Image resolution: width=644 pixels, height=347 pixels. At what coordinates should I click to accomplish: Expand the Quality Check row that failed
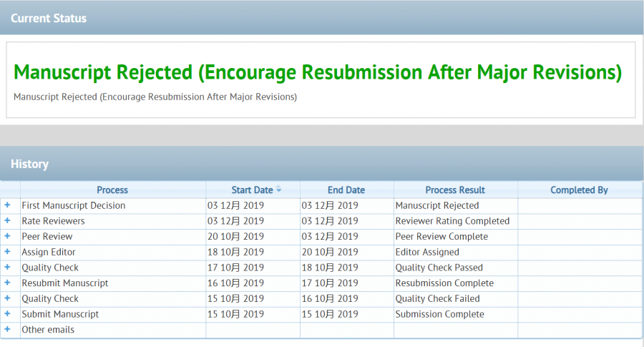coord(8,298)
